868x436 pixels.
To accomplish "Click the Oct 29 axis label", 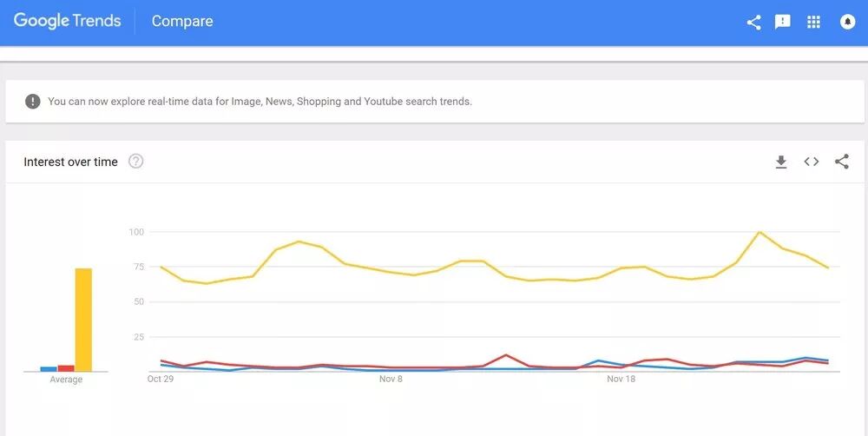I will click(160, 380).
